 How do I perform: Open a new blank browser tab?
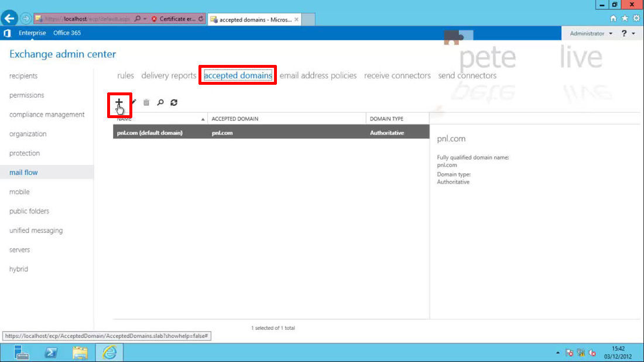[x=309, y=19]
